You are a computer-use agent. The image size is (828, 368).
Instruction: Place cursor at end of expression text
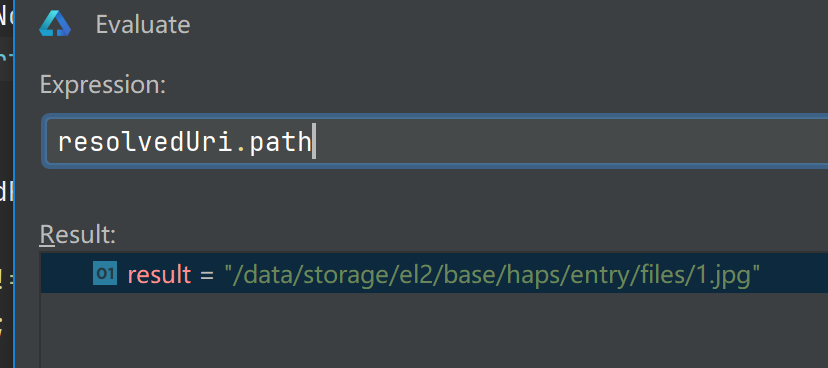click(x=313, y=141)
